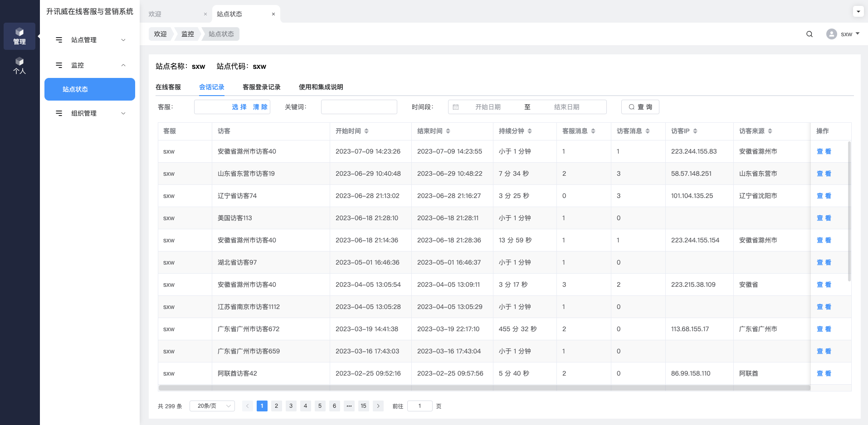Click the 清除 link for 客服

tap(260, 107)
